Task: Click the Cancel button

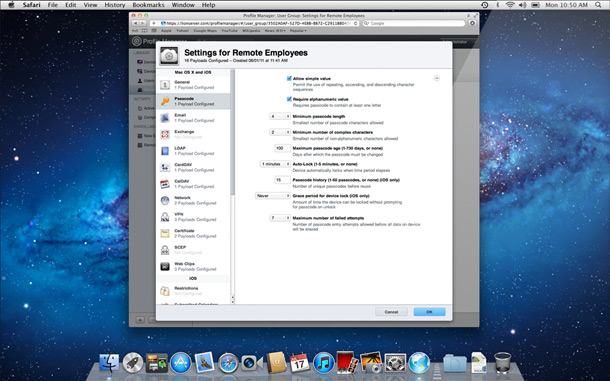Action: coord(391,312)
